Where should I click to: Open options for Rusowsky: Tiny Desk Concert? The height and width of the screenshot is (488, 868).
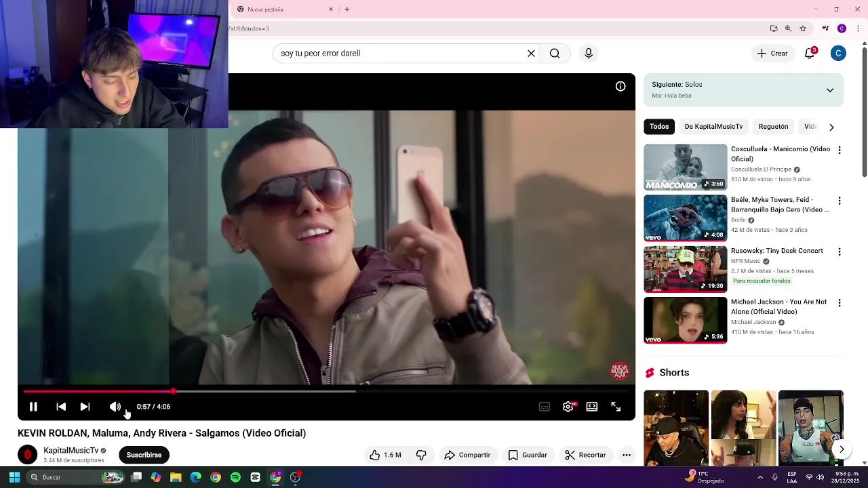[x=840, y=252]
